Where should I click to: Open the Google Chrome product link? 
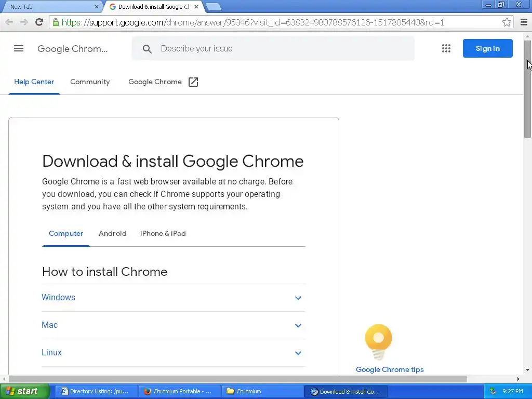(x=155, y=82)
